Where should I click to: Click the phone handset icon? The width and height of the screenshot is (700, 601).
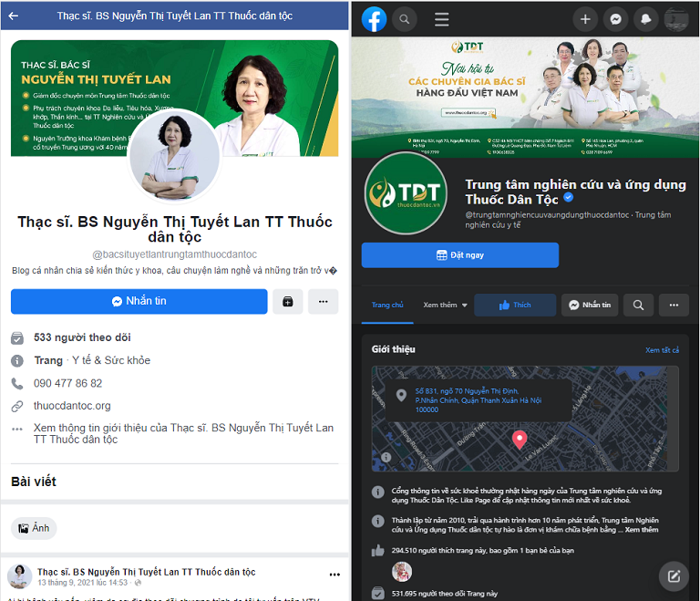tap(17, 383)
